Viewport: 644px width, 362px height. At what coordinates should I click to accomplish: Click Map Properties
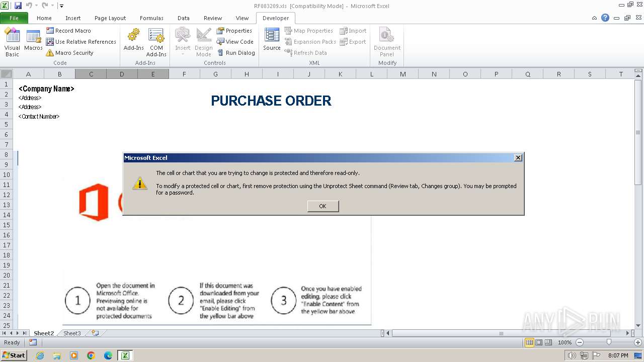pyautogui.click(x=308, y=31)
